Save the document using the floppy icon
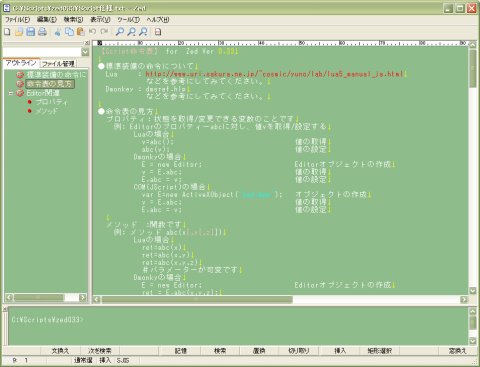Image resolution: width=480 pixels, height=367 pixels. [x=30, y=32]
